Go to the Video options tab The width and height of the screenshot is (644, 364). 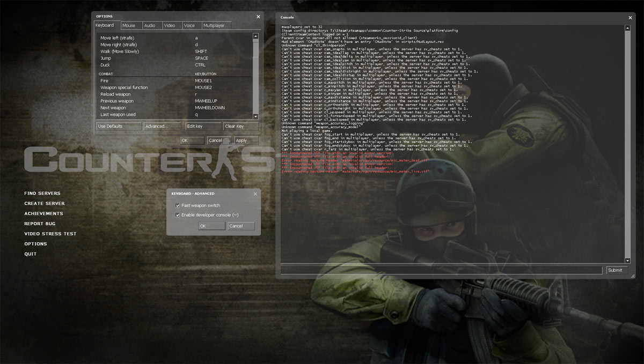point(171,25)
